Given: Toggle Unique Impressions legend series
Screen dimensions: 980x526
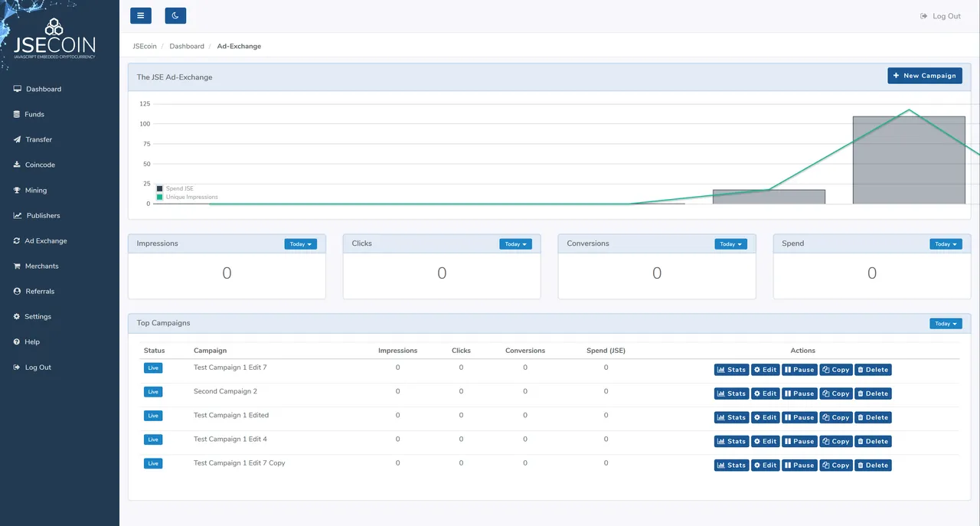Looking at the screenshot, I should 188,197.
